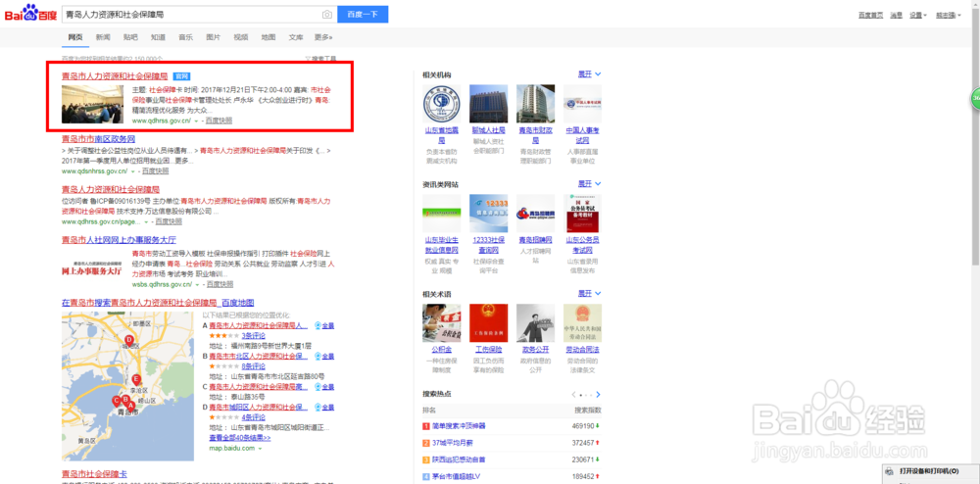Open 百度快照 for wsbs.qdhrss.gov.cn result
The width and height of the screenshot is (980, 484).
tap(220, 284)
